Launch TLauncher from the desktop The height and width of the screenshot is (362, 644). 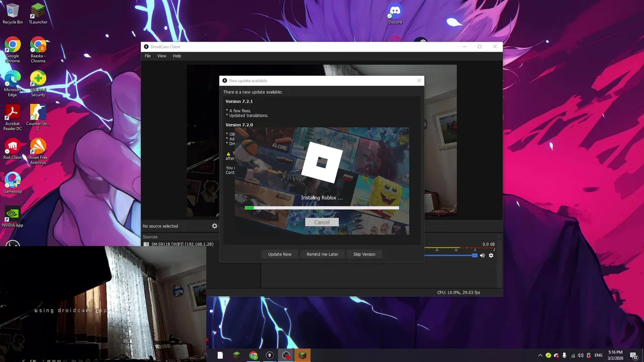(38, 14)
